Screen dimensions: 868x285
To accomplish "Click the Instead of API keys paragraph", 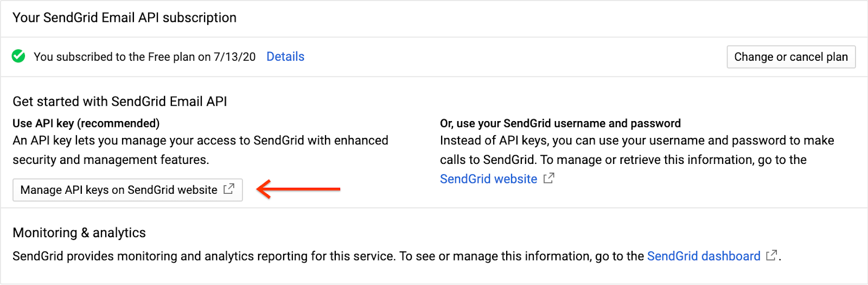I will (636, 150).
